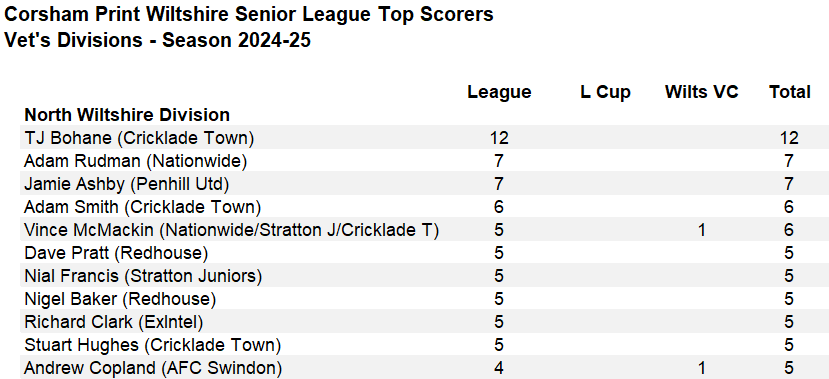Click the Wilts VC column header
The image size is (829, 379).
702,92
